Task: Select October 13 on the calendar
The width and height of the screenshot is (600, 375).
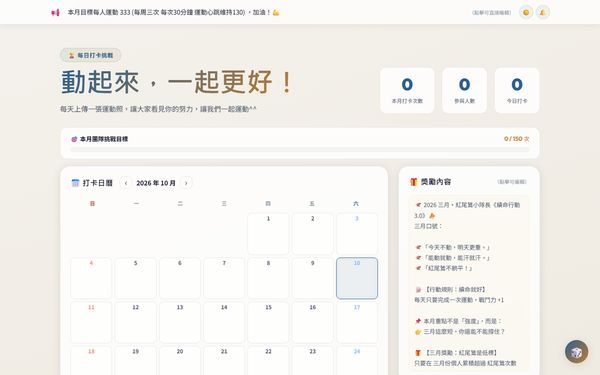Action: 180,323
